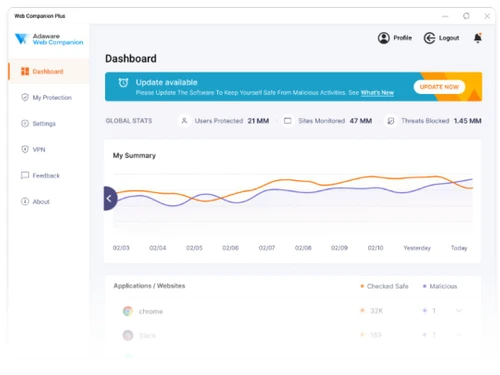Click the Dashboard grid icon
This screenshot has width=500, height=375.
(25, 71)
